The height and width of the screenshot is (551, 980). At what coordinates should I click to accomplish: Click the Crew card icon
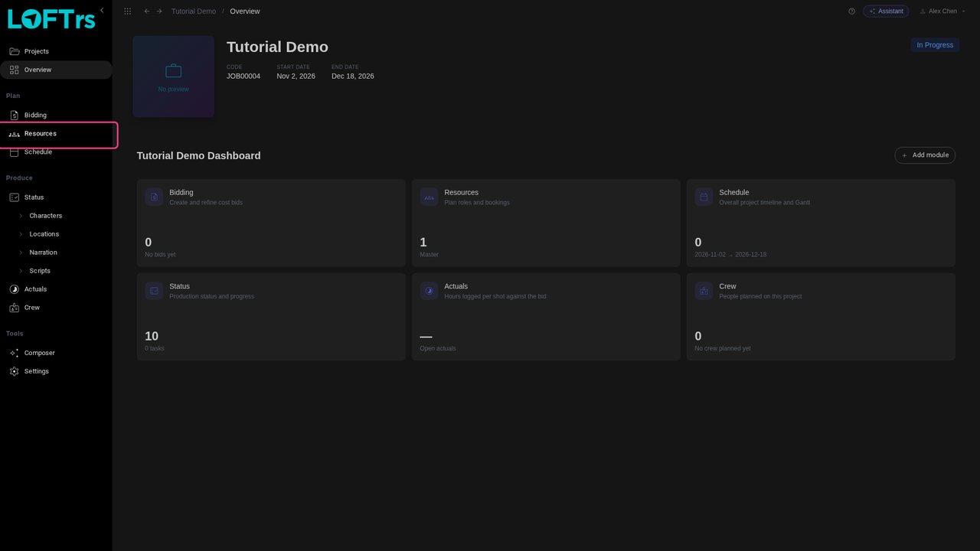[x=704, y=291]
